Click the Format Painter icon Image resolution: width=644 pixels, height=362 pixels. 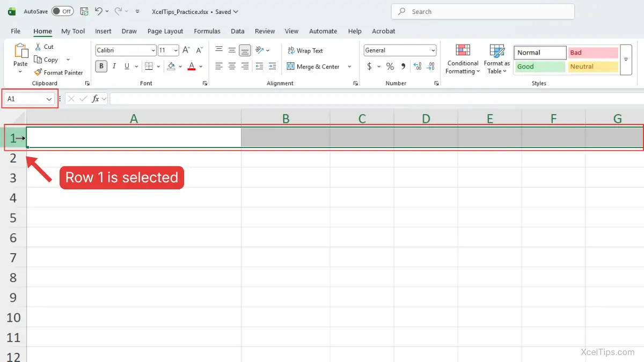pyautogui.click(x=38, y=72)
